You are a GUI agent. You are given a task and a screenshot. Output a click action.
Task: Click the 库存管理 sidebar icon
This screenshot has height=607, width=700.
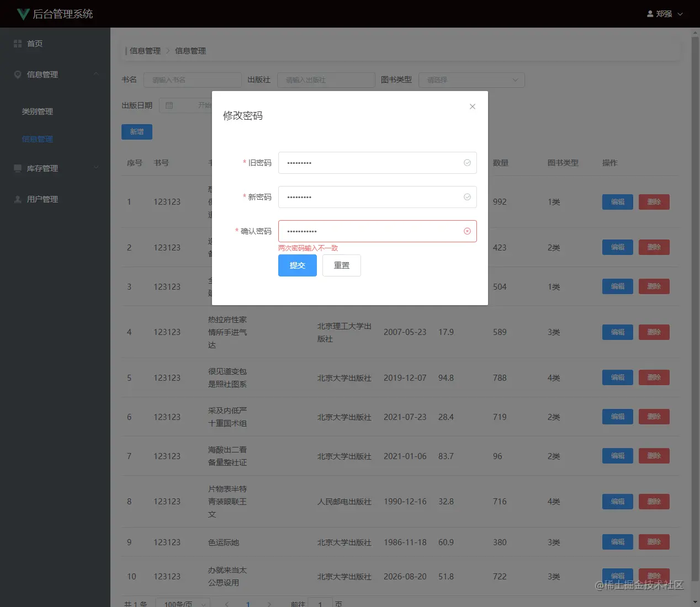pos(18,168)
